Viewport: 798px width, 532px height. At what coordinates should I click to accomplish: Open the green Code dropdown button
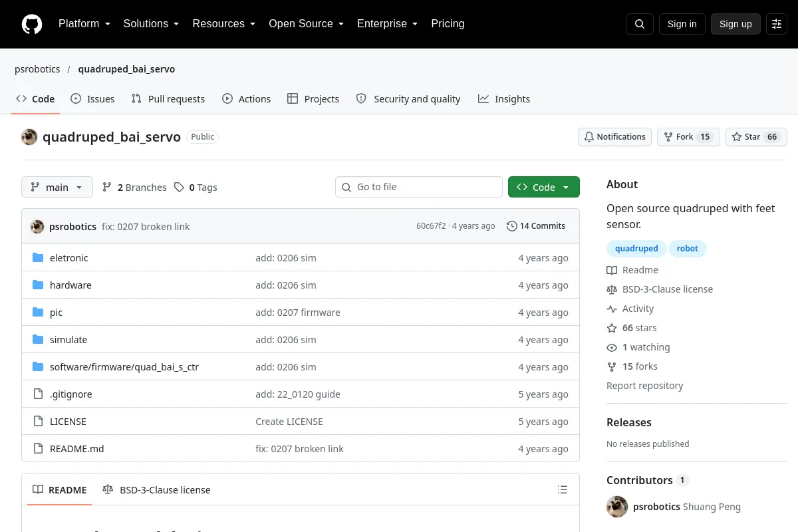point(544,187)
